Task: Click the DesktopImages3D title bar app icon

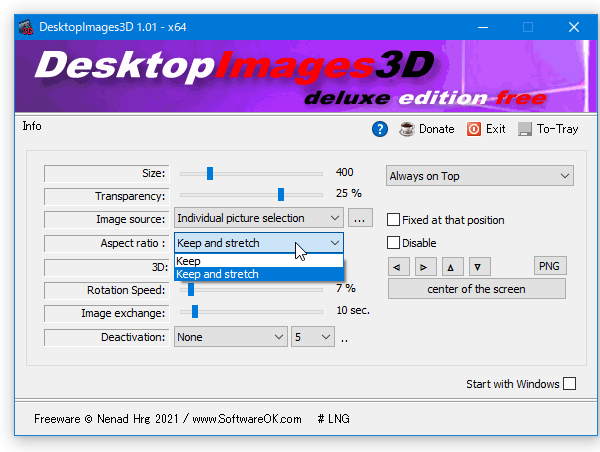Action: click(x=26, y=27)
